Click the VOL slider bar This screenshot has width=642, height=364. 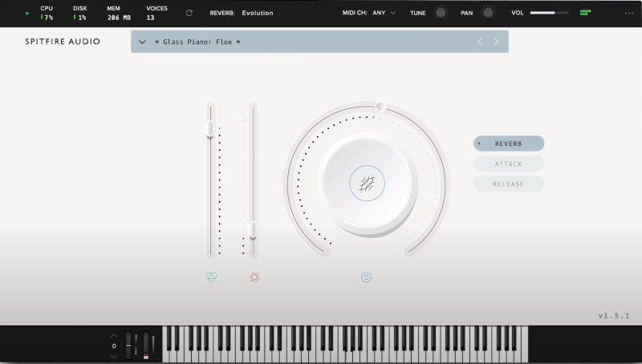[550, 13]
